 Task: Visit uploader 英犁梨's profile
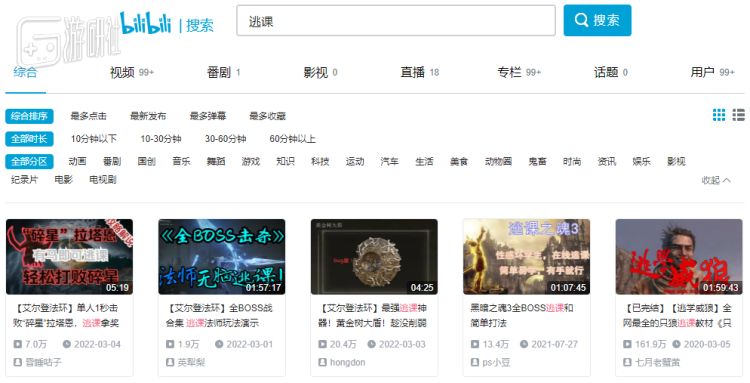[191, 362]
